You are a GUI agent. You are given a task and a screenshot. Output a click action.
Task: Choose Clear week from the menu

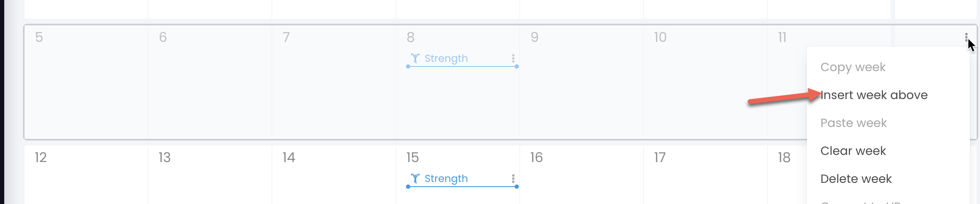(853, 151)
